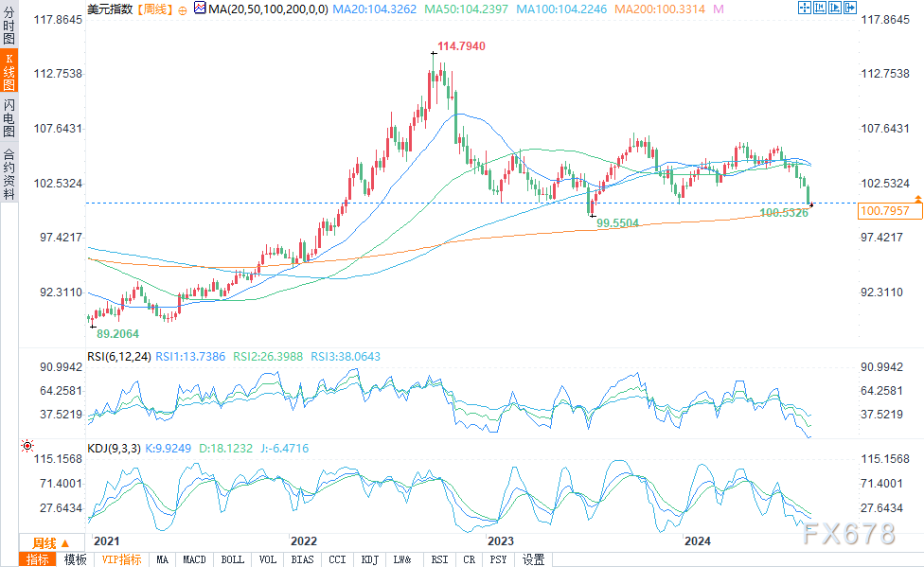Click the magenta M label after MA200
Image resolution: width=924 pixels, height=567 pixels.
tap(718, 9)
